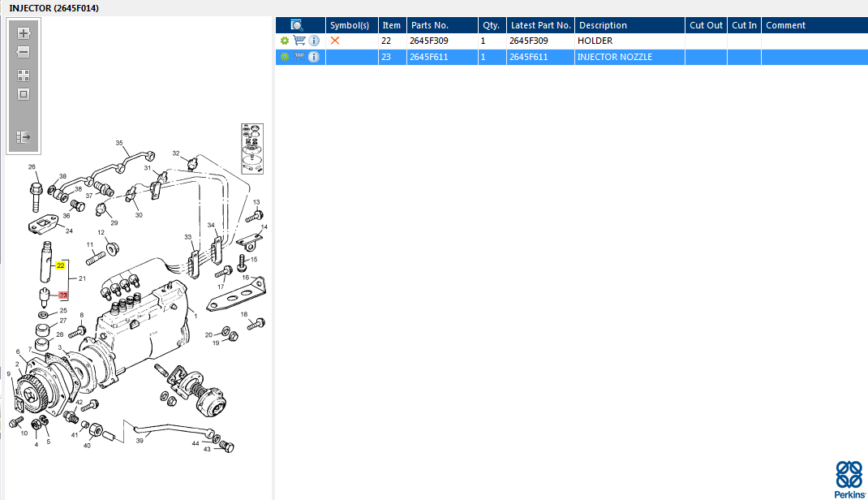Click the list export arrow icon

click(24, 136)
